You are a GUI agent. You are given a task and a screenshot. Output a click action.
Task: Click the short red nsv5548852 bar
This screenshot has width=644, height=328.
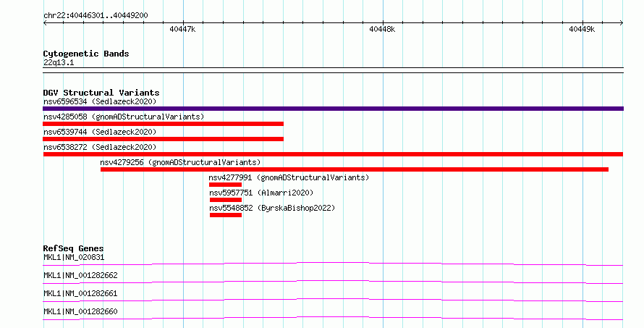(226, 215)
